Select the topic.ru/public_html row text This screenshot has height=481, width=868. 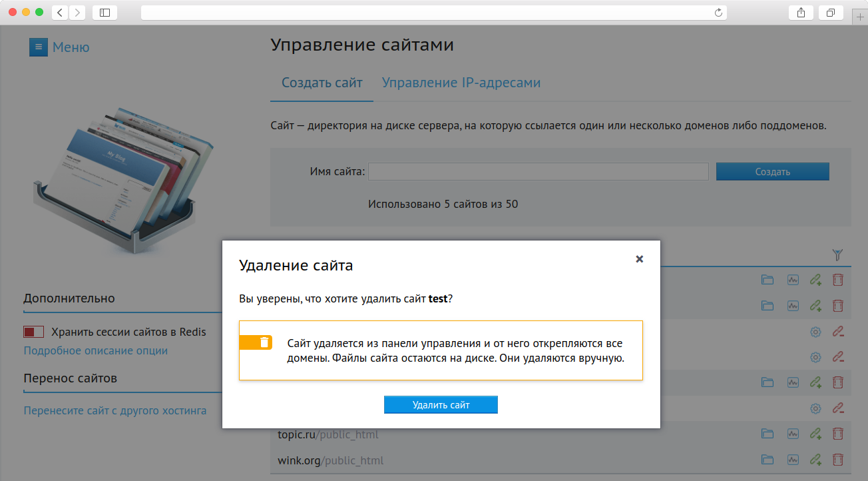coord(328,434)
